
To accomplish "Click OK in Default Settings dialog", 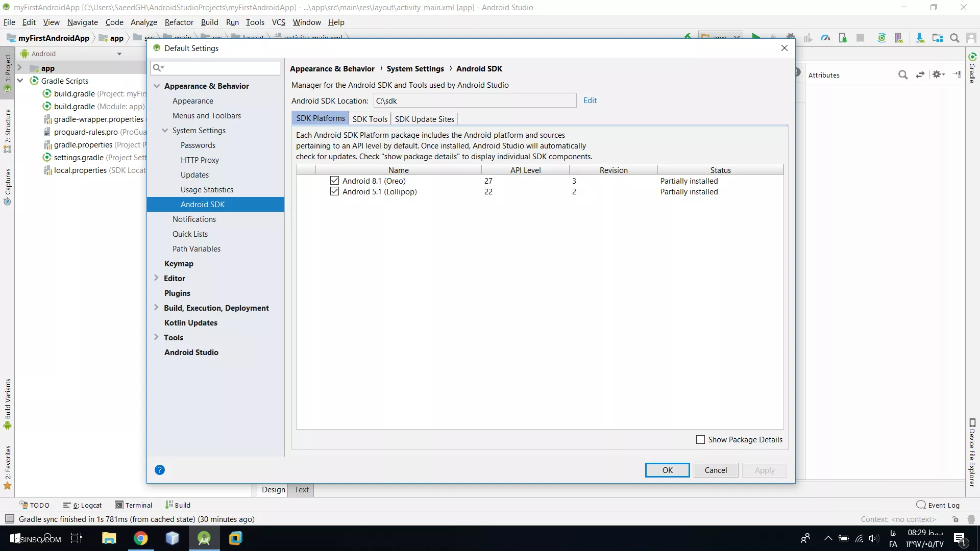I will point(667,470).
